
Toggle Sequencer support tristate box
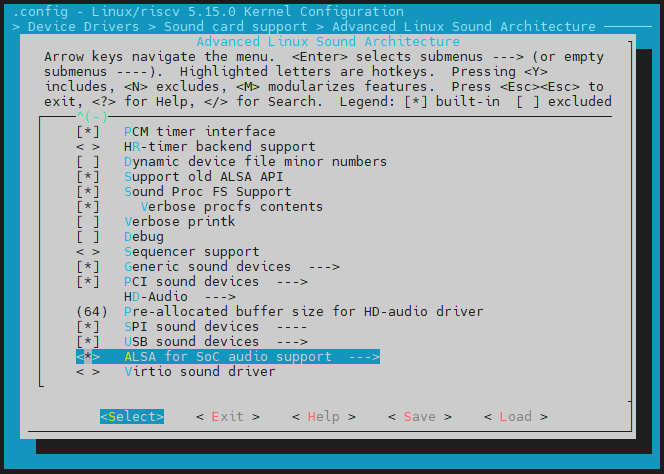(x=88, y=252)
